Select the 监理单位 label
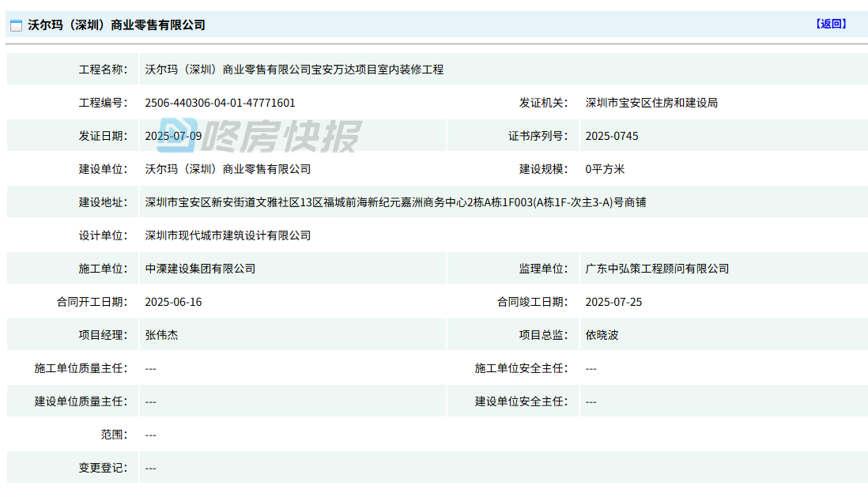Viewport: 868px width, 501px height. [543, 269]
